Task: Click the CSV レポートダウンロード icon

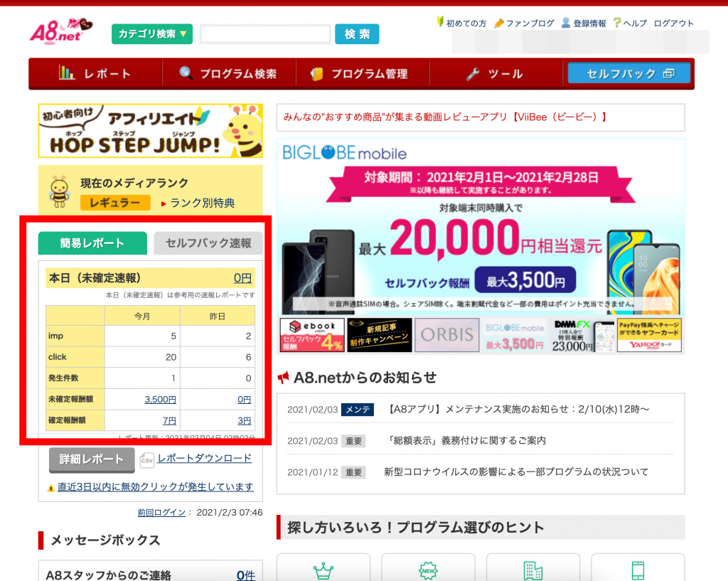Action: tap(147, 460)
